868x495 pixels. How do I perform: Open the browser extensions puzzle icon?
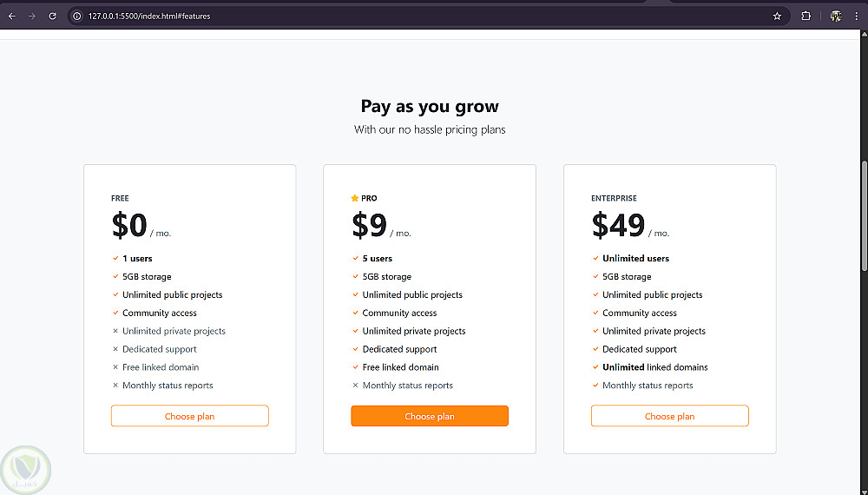click(806, 16)
